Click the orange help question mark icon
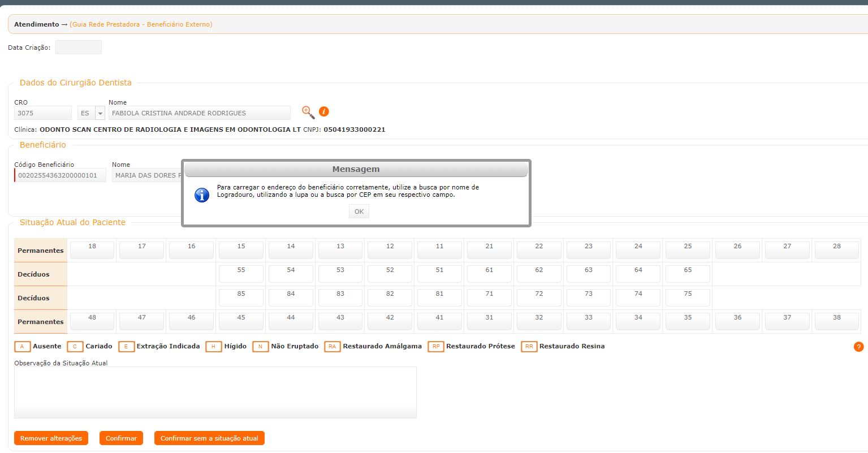This screenshot has width=868, height=453. point(858,347)
